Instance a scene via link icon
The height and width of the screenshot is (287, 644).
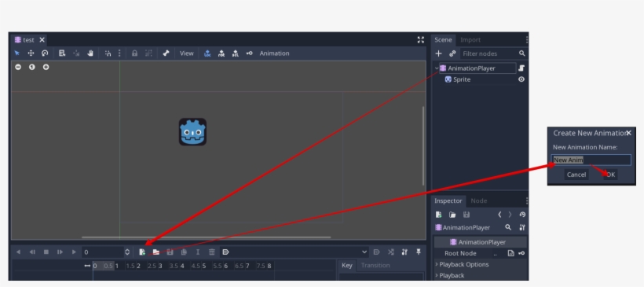tap(452, 53)
